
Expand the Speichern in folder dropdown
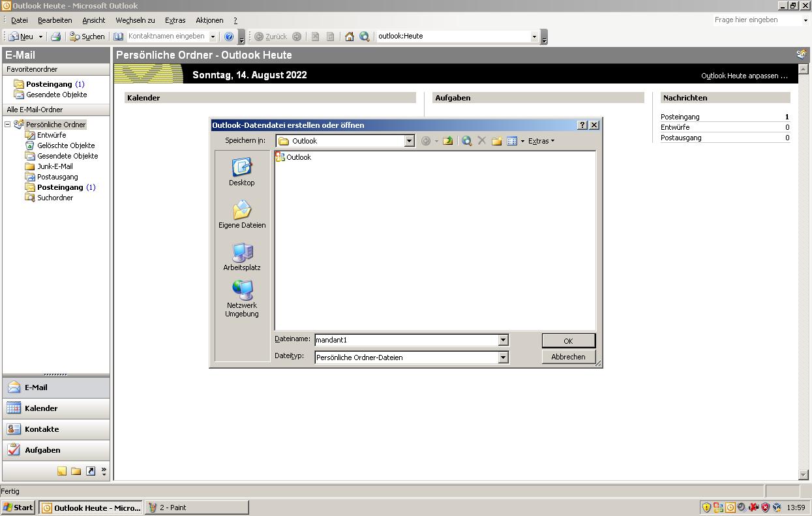pyautogui.click(x=410, y=141)
